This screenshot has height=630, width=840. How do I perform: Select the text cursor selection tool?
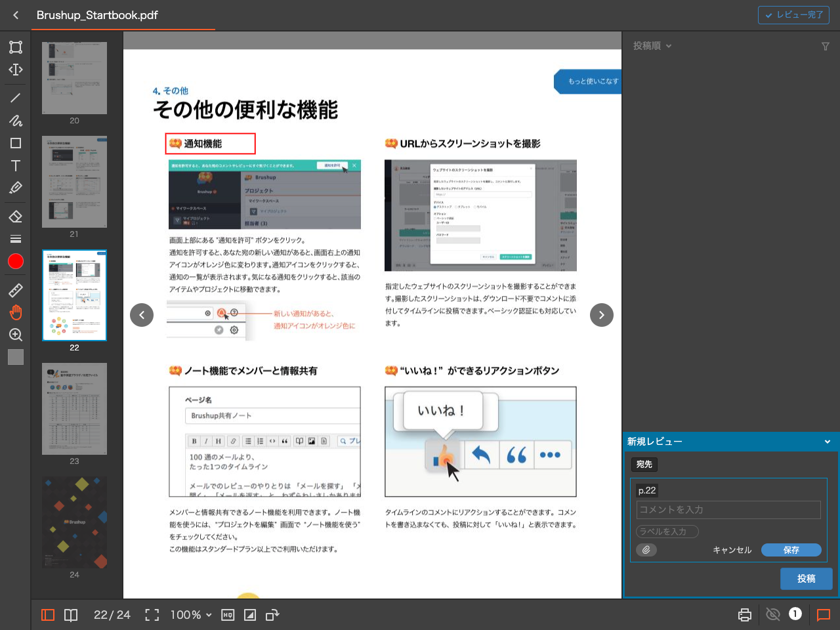pyautogui.click(x=16, y=70)
